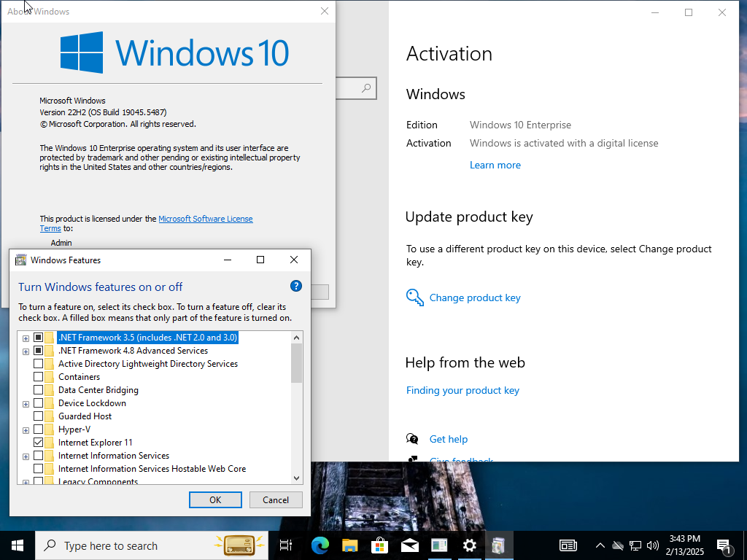Expand .NET Framework 4.8 Advanced Services node
The width and height of the screenshot is (747, 560).
[x=26, y=351]
